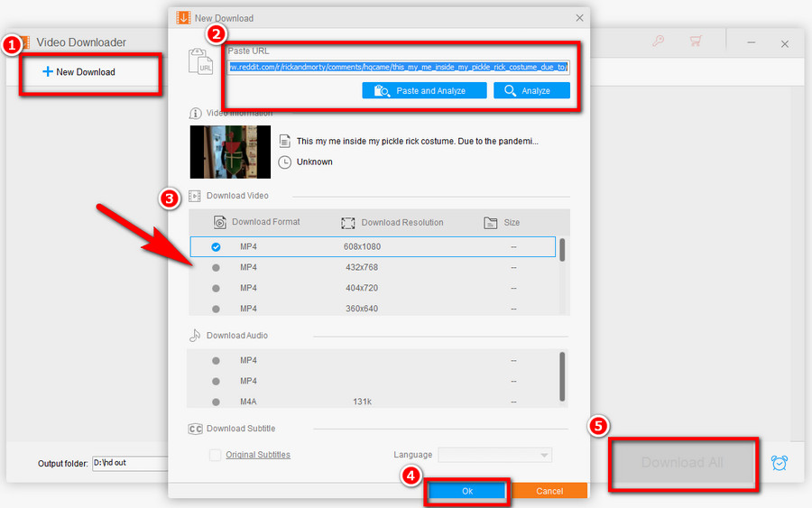Select MP4 608x1080 video option
812x508 pixels.
373,246
